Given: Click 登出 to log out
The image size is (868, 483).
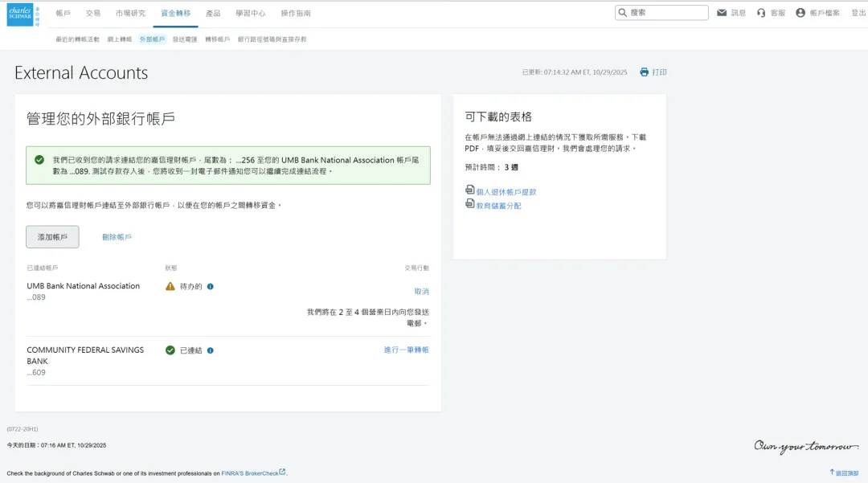Looking at the screenshot, I should (858, 13).
